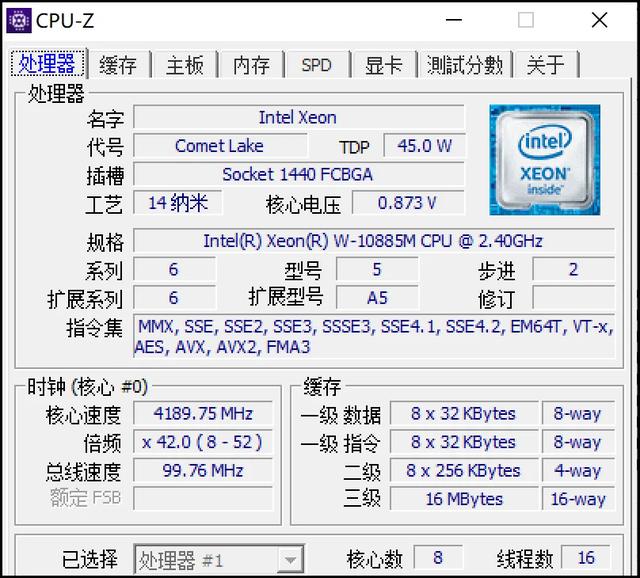Open the 主板 tab

tap(185, 65)
